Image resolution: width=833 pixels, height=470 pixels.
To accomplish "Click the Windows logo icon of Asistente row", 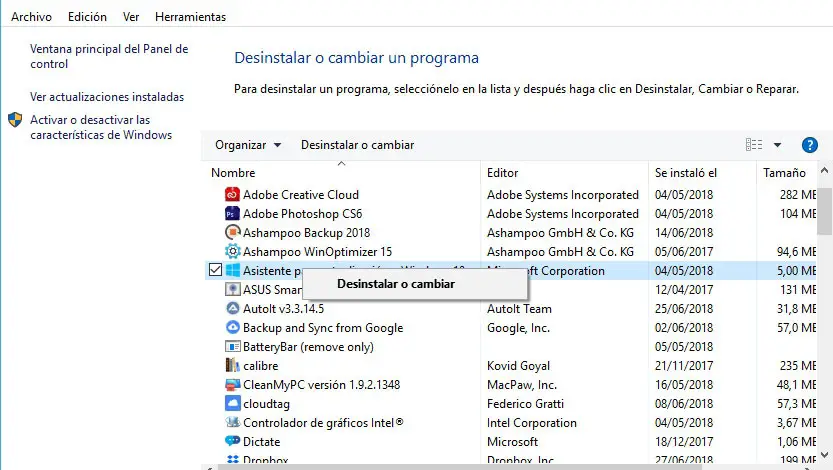I will pos(232,270).
